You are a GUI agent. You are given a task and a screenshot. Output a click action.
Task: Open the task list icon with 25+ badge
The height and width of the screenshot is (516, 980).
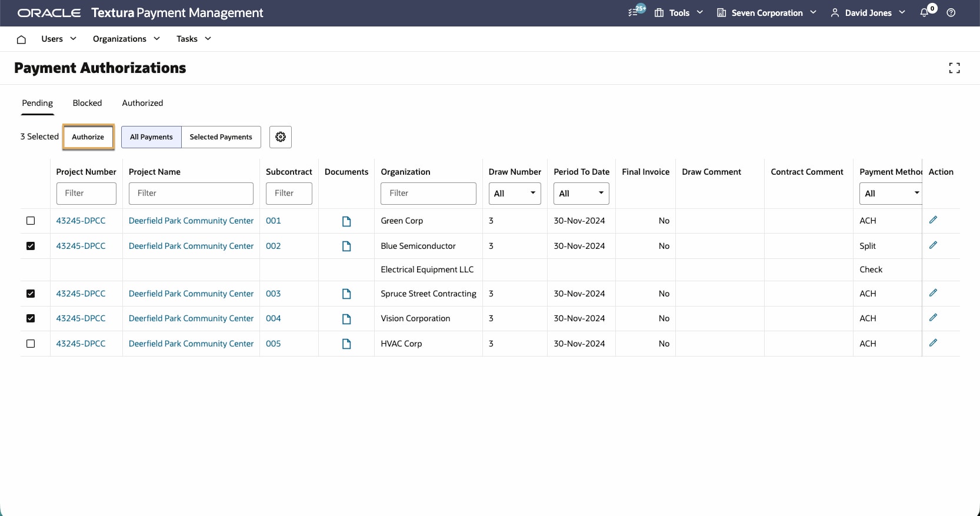tap(636, 11)
